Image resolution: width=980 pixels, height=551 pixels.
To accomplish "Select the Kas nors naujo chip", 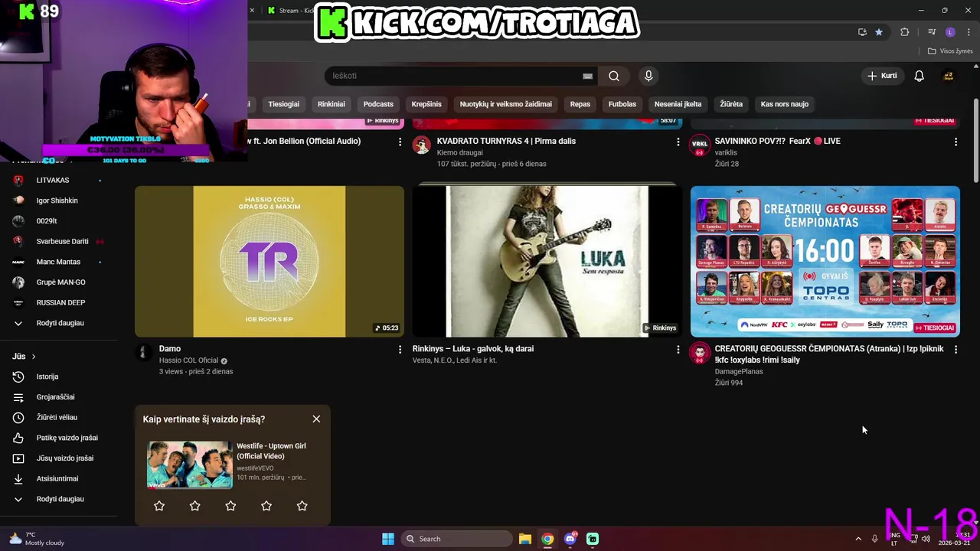I will coord(784,104).
